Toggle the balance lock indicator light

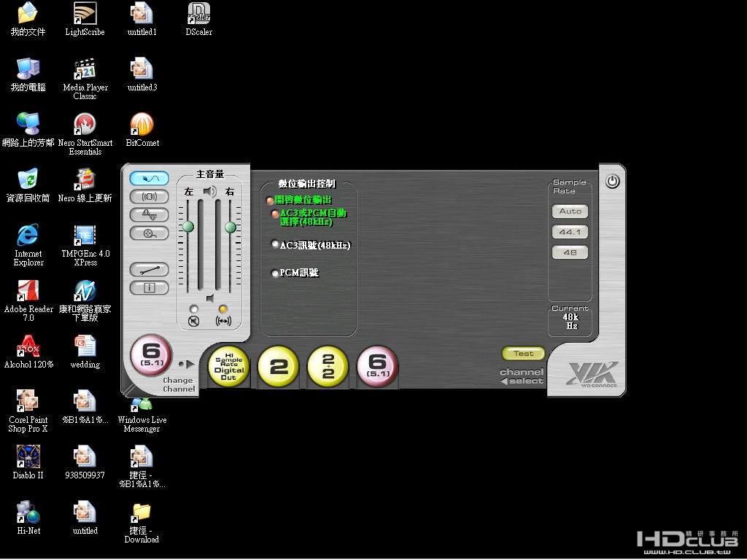point(223,308)
